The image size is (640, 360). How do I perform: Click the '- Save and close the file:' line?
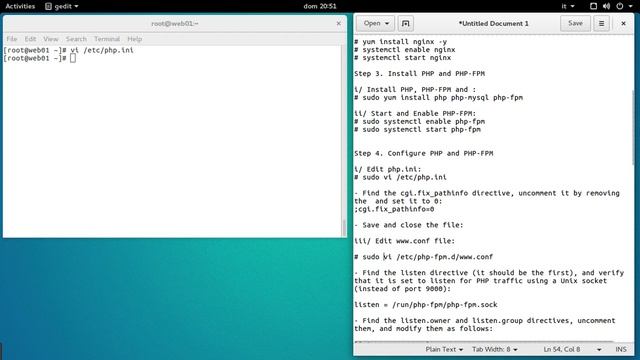[x=409, y=225]
